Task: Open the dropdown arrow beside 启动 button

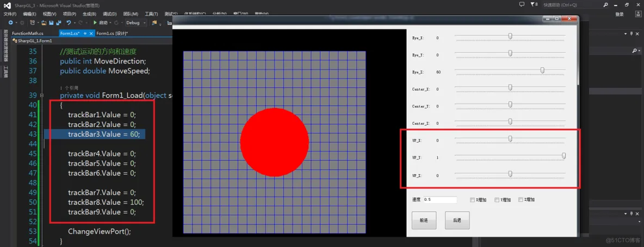Action: coord(110,23)
